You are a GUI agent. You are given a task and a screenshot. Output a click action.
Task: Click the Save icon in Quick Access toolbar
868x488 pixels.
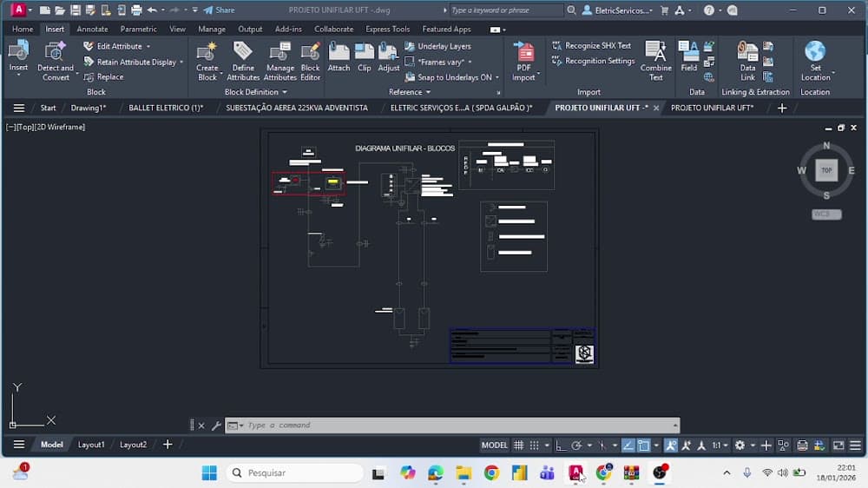[76, 10]
